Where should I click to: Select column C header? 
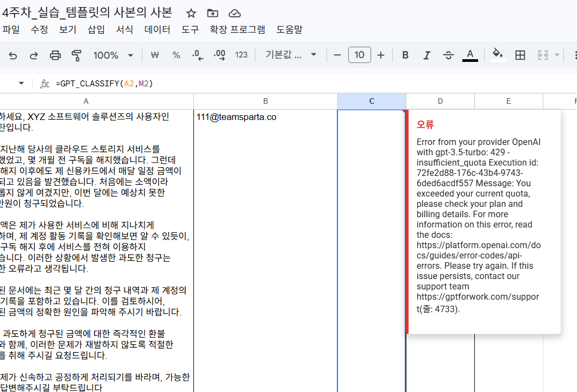click(x=372, y=101)
